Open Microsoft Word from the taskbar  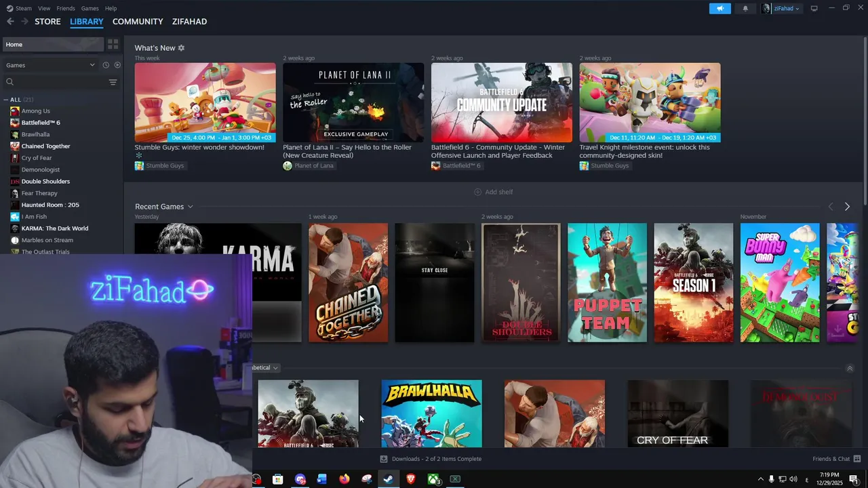click(322, 479)
